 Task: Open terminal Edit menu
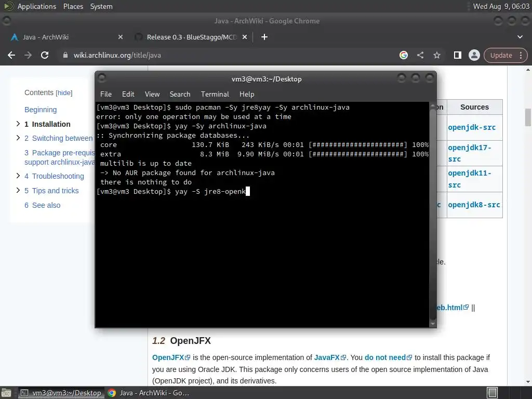[x=128, y=95]
